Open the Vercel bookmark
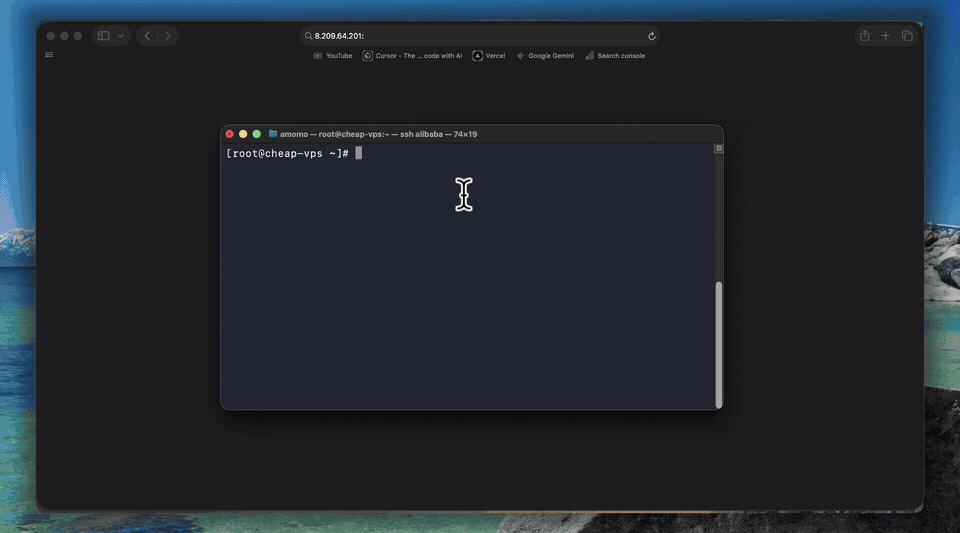Screen dimensions: 960x533 tap(489, 56)
